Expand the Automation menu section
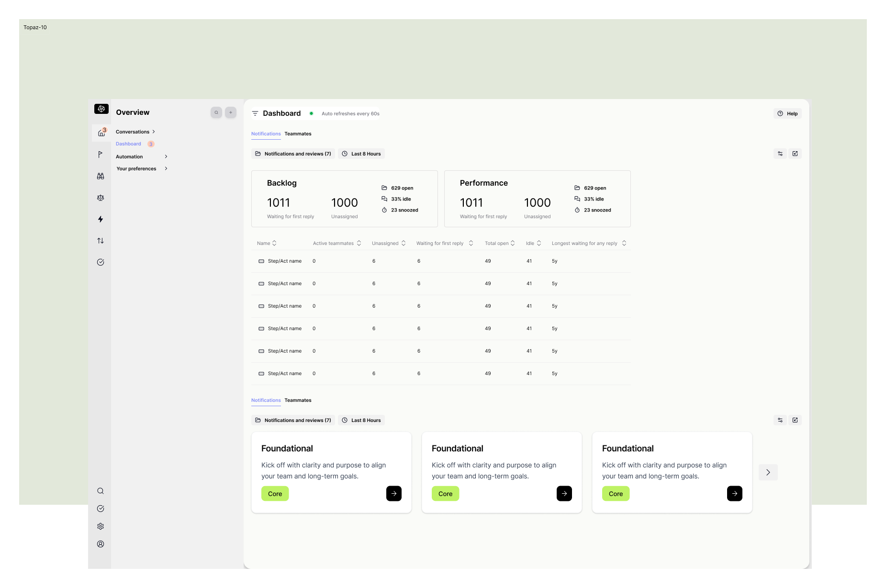The height and width of the screenshot is (588, 886). [x=142, y=156]
